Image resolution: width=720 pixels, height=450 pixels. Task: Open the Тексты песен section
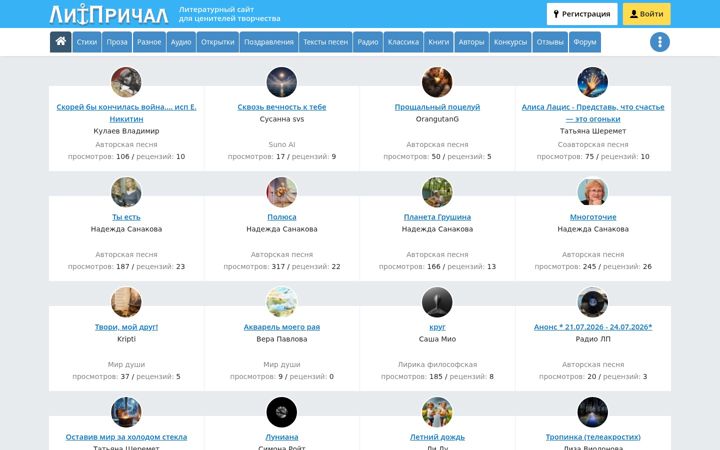(326, 42)
